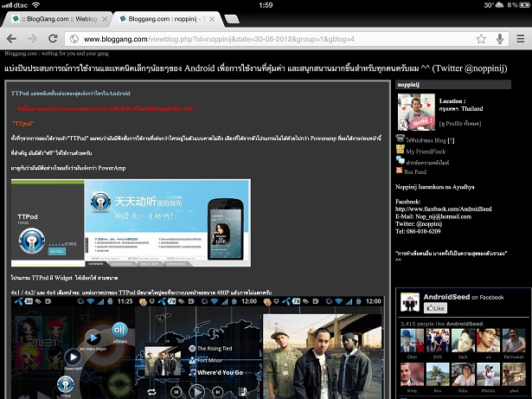Open the TTPod article title link
Screen dimensions: 532x399
[71, 93]
